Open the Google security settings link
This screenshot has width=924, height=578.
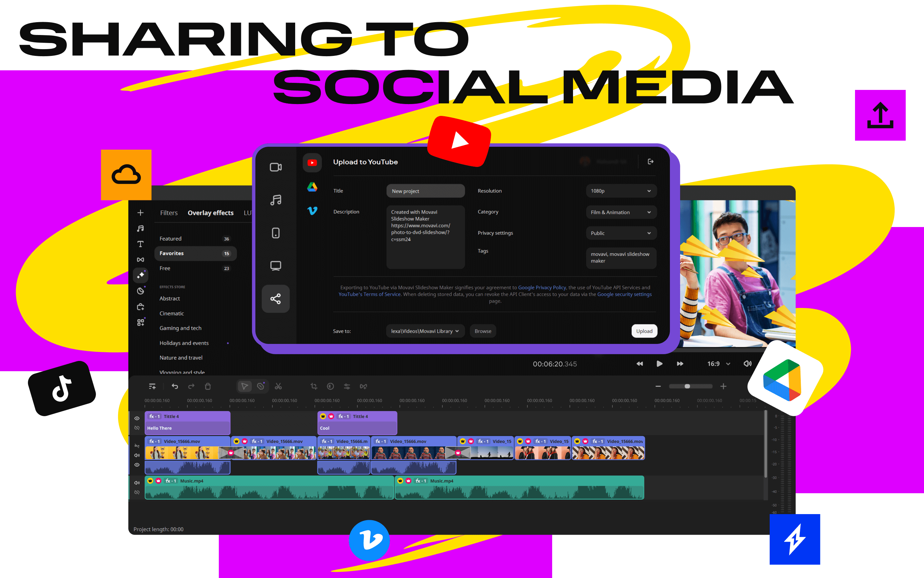point(624,294)
